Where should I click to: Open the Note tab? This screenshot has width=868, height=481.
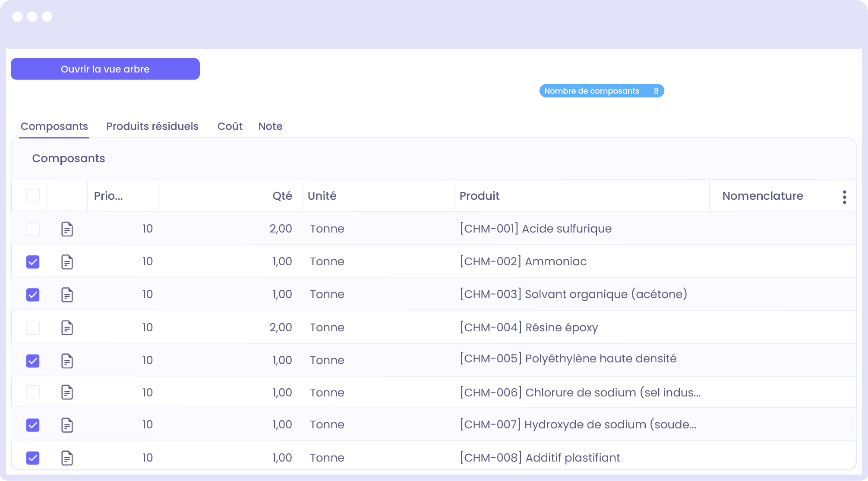click(x=271, y=126)
